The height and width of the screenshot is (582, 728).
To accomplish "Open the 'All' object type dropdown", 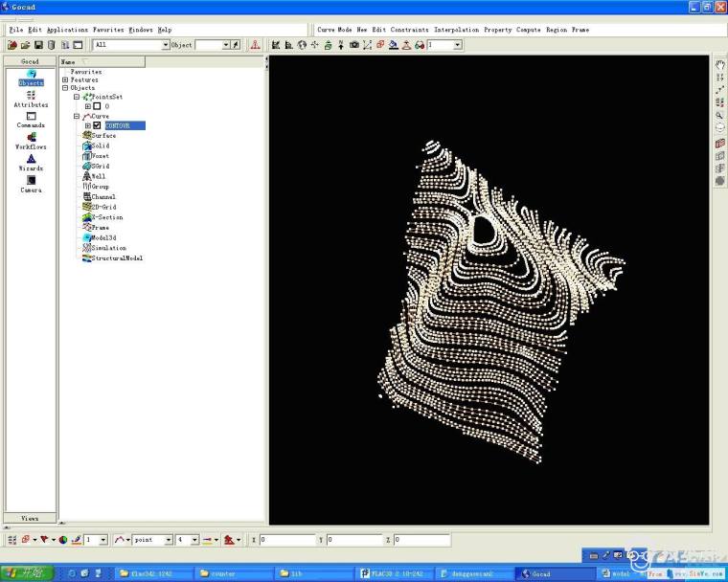I will click(165, 45).
